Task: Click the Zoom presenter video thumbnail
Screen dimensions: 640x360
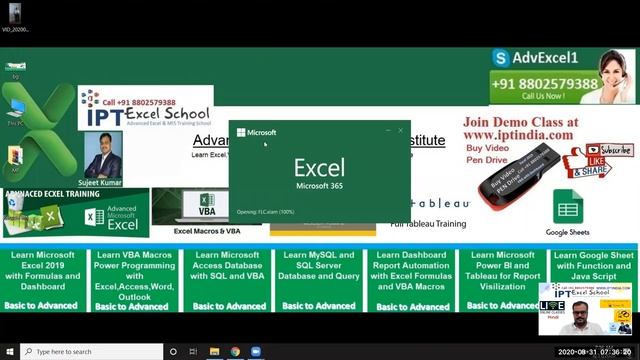Action: (585, 309)
